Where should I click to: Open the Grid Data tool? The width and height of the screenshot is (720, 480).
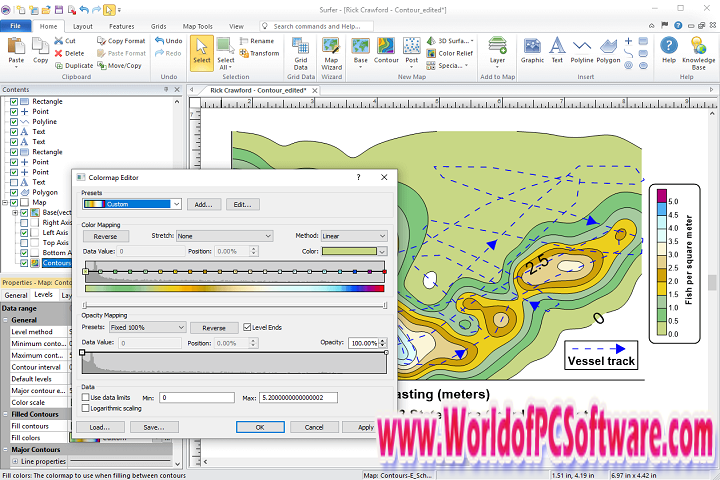coord(301,53)
